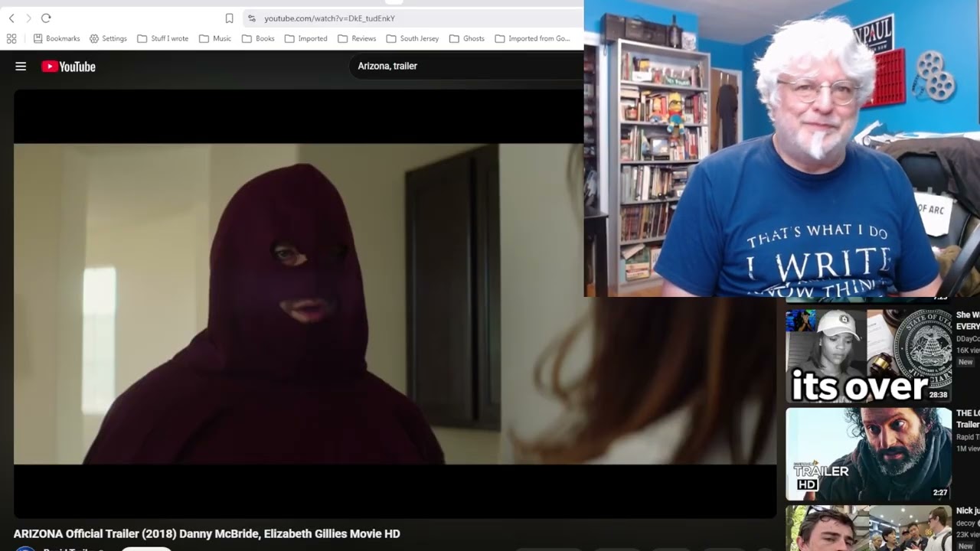Viewport: 980px width, 551px height.
Task: Click the ARIZONA Official Trailer video title
Action: [207, 533]
